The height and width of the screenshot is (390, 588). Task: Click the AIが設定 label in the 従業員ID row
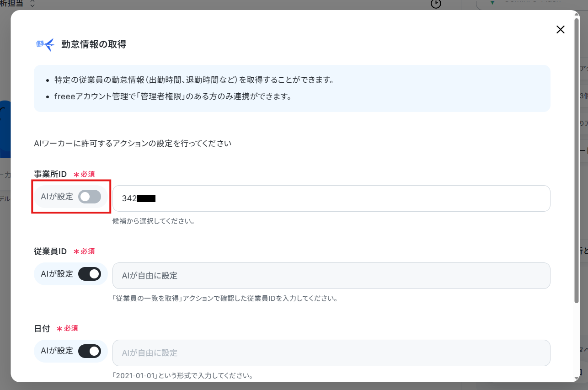(57, 274)
